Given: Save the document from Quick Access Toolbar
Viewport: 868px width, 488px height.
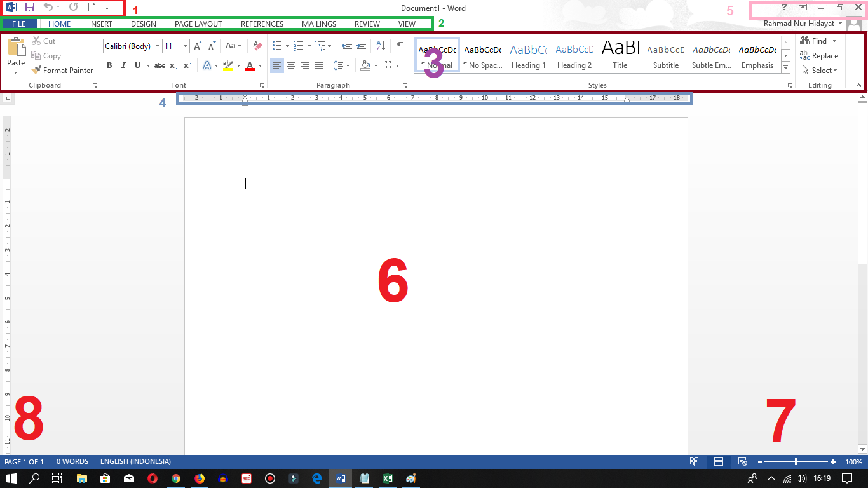Looking at the screenshot, I should [x=29, y=8].
